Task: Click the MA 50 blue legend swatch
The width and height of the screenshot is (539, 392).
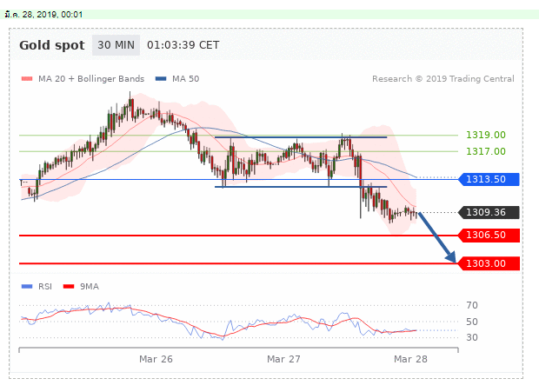Action: [161, 79]
